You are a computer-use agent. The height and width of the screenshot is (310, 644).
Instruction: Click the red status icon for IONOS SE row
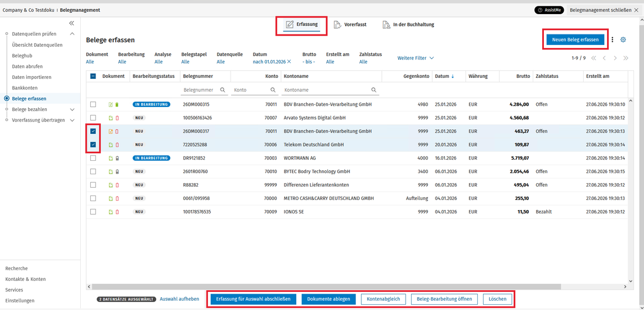(117, 212)
